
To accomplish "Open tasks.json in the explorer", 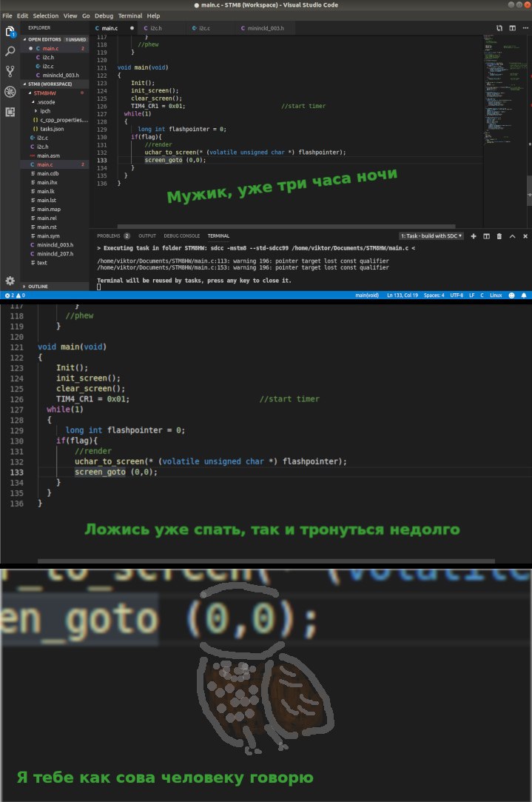I will (55, 129).
